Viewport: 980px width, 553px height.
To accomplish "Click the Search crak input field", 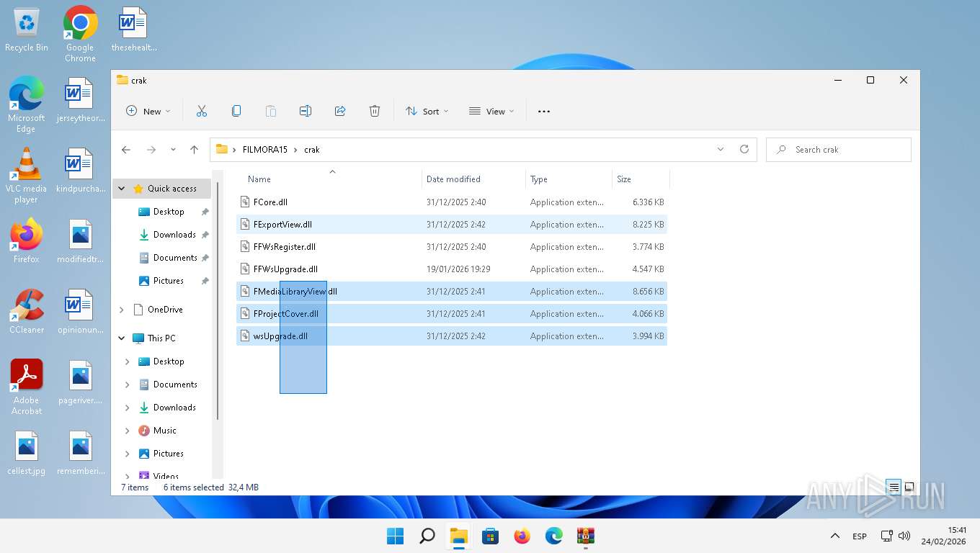I will pyautogui.click(x=839, y=150).
